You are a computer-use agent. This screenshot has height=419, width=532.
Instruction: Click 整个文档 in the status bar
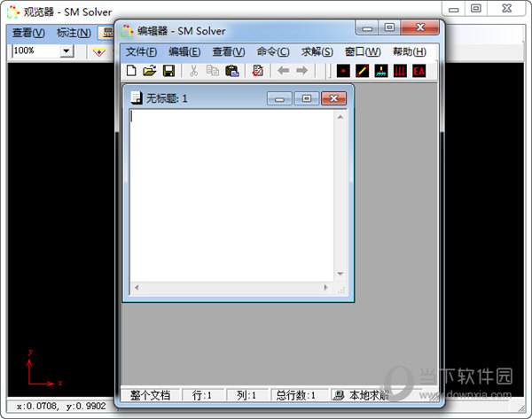pos(151,395)
